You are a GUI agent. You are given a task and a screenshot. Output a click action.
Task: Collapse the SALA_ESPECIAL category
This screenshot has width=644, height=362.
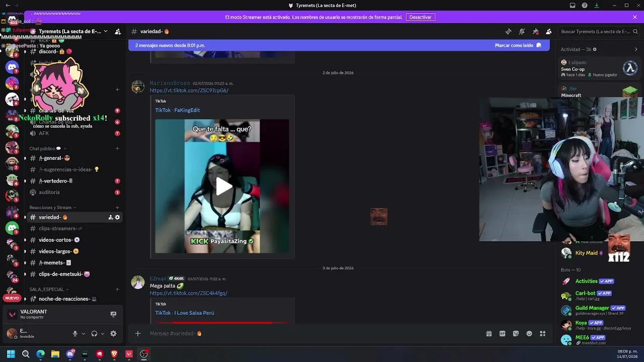click(x=49, y=289)
